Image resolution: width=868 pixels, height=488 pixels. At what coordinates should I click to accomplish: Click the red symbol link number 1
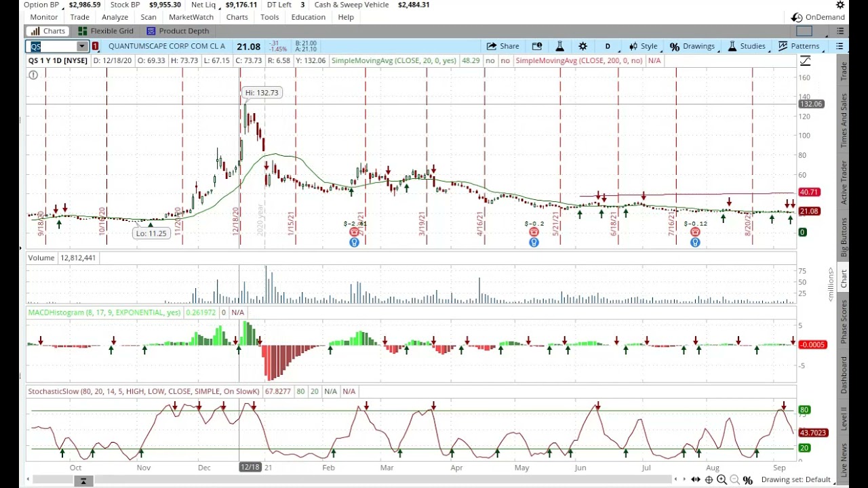tap(95, 46)
